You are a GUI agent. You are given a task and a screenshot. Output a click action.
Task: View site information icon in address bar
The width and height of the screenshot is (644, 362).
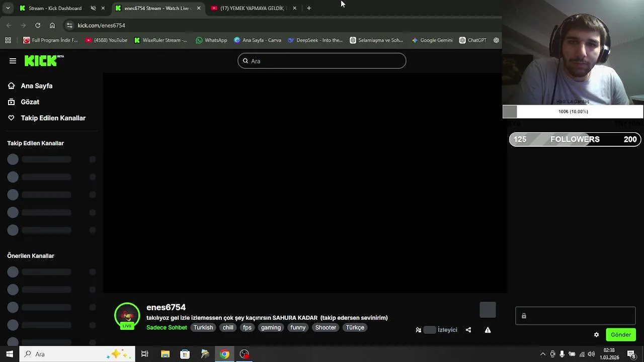[69, 25]
